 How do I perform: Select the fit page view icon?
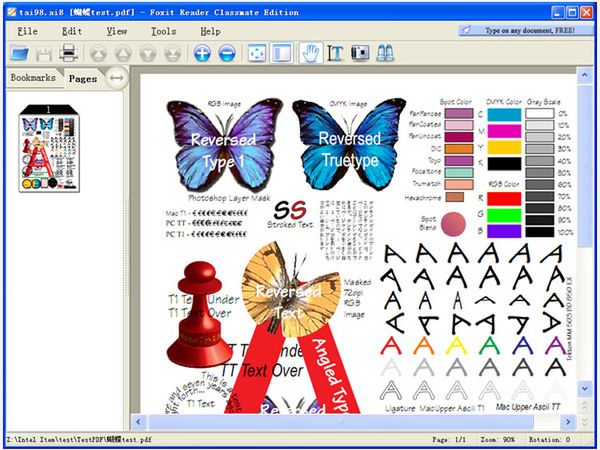point(257,53)
